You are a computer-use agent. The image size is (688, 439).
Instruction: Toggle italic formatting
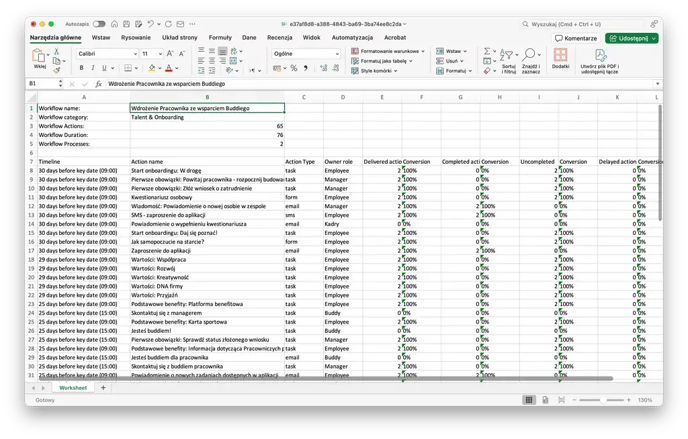93,68
